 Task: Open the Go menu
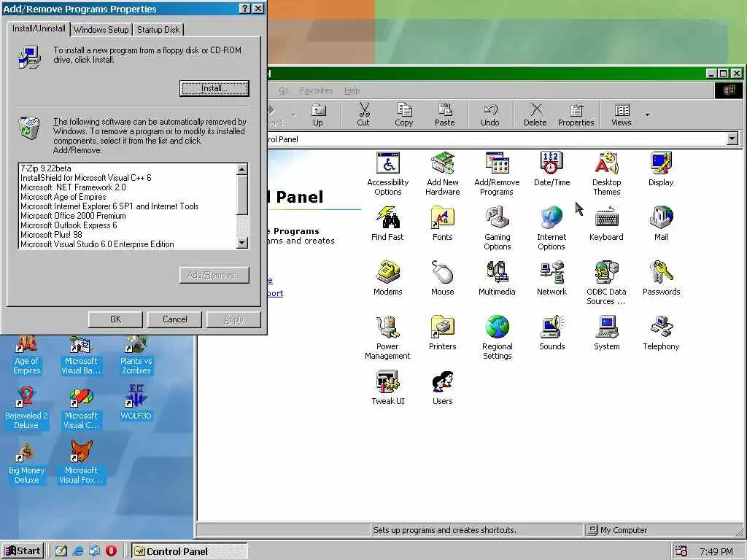point(284,90)
